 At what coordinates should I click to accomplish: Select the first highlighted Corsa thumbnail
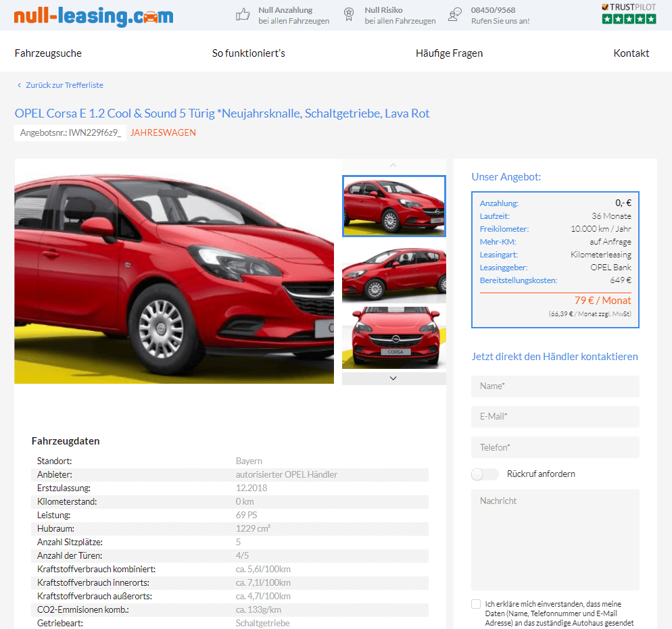coord(394,206)
